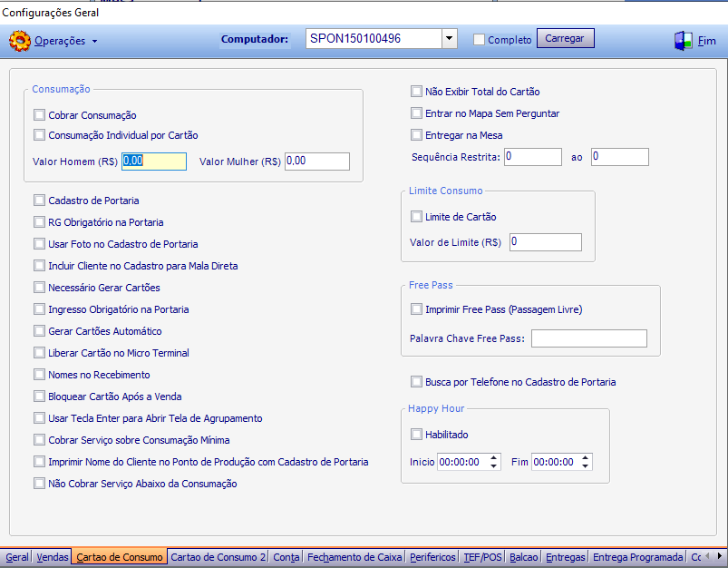Click the Valor Mulher input field
The image size is (728, 568).
317,162
